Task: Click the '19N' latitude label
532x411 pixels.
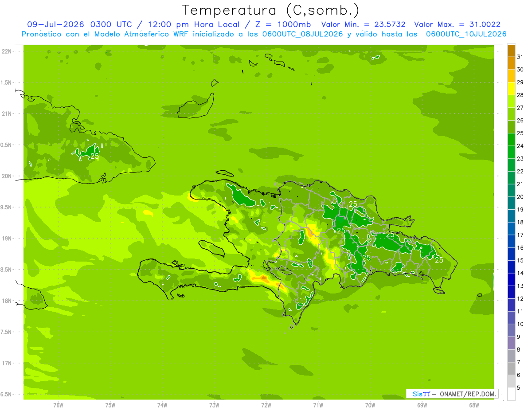Action: (x=7, y=239)
